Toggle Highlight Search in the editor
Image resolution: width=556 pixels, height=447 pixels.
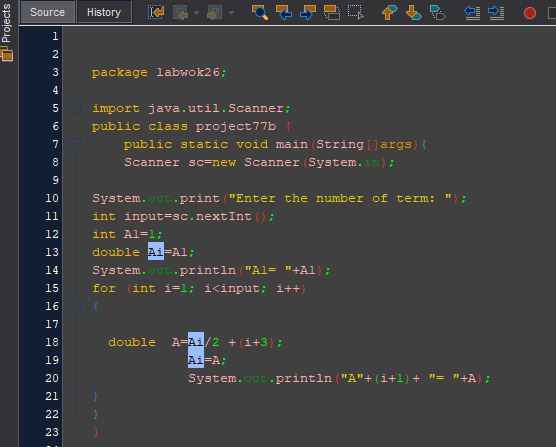pos(332,12)
